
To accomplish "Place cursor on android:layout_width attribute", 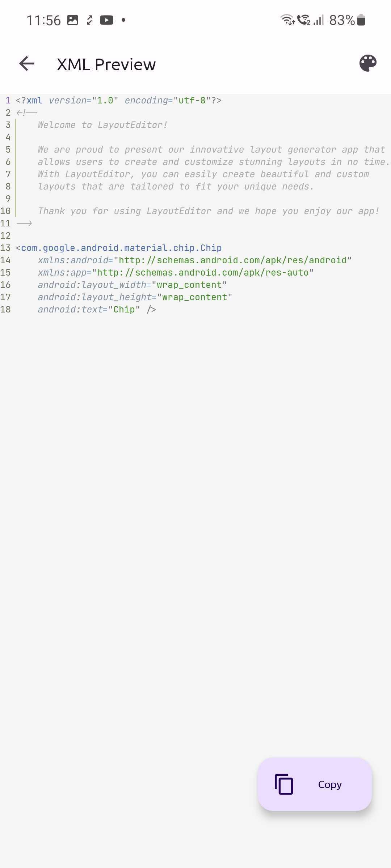I will [92, 285].
